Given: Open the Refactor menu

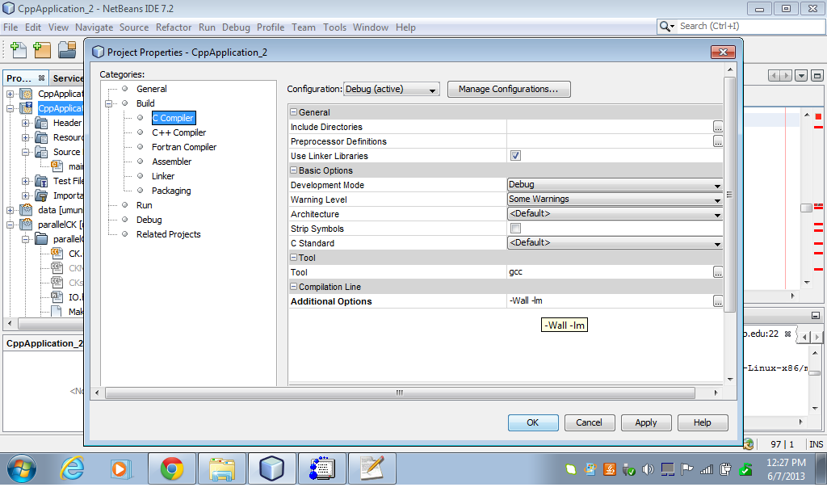Looking at the screenshot, I should (x=174, y=27).
